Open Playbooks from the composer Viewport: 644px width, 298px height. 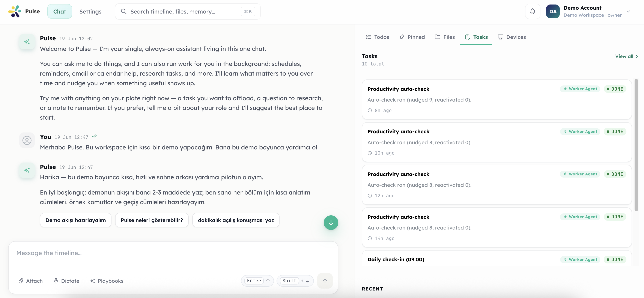coord(107,281)
